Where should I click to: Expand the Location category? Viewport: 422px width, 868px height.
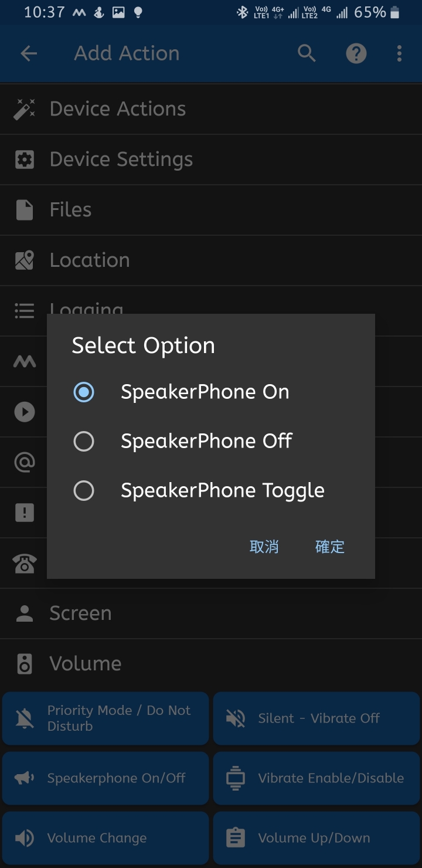[x=89, y=260]
